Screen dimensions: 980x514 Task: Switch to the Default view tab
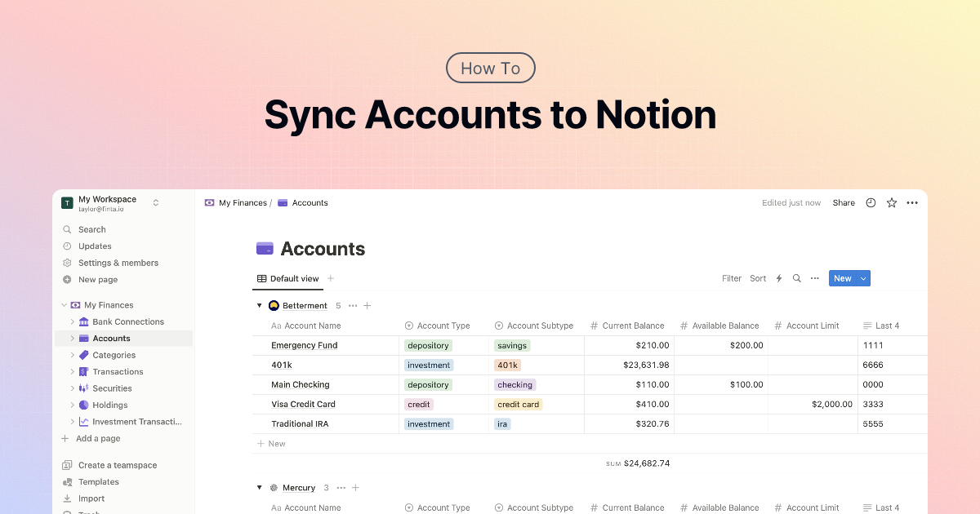pos(287,278)
